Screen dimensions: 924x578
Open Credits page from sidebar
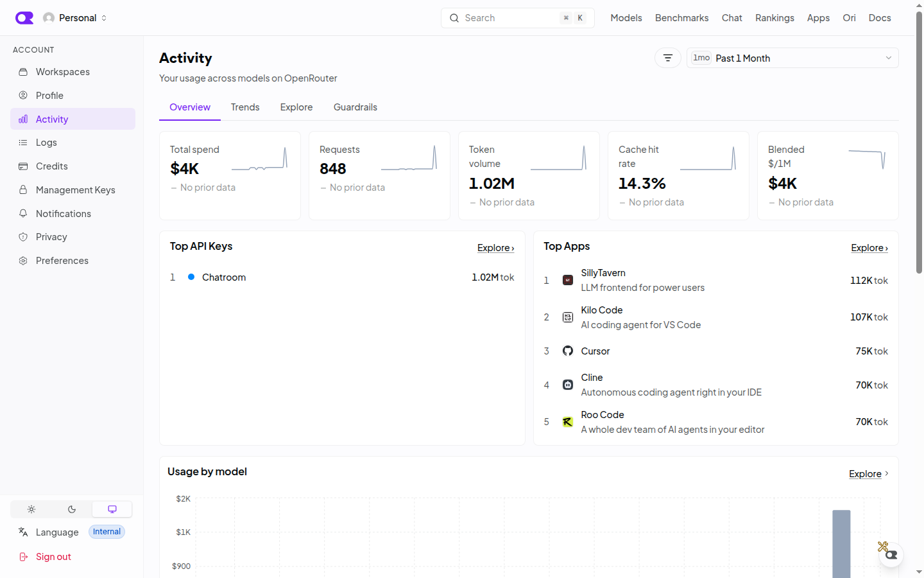point(73,166)
